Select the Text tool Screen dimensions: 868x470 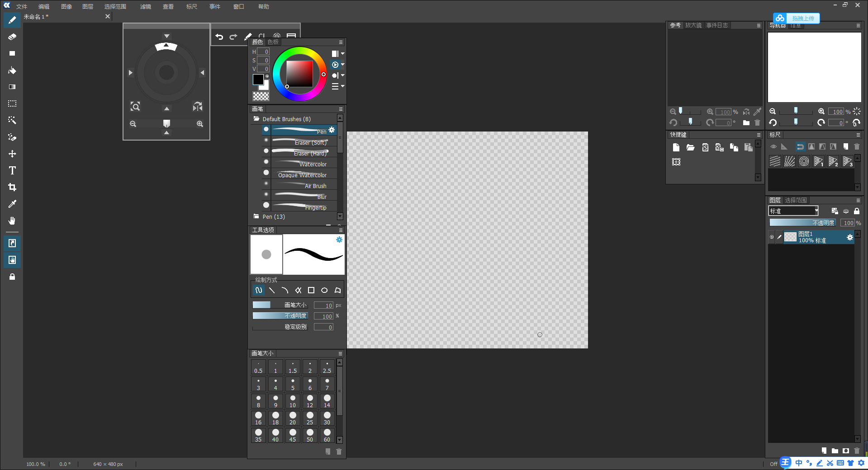[x=12, y=170]
